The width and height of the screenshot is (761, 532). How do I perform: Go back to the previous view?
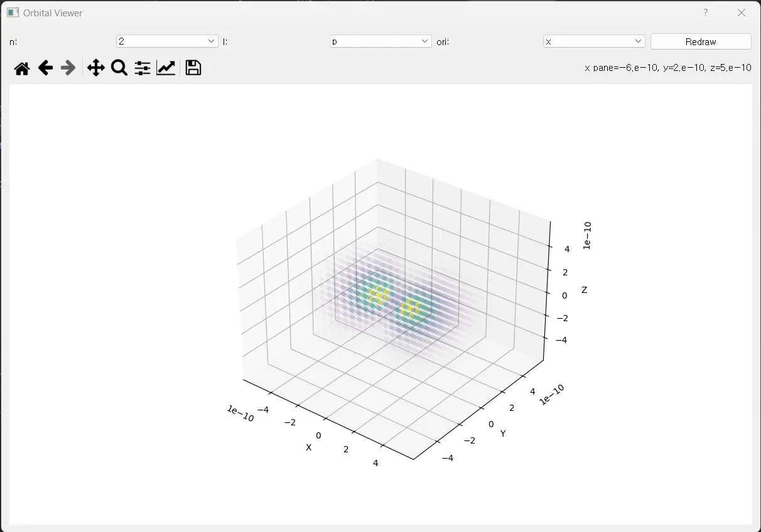pyautogui.click(x=45, y=68)
